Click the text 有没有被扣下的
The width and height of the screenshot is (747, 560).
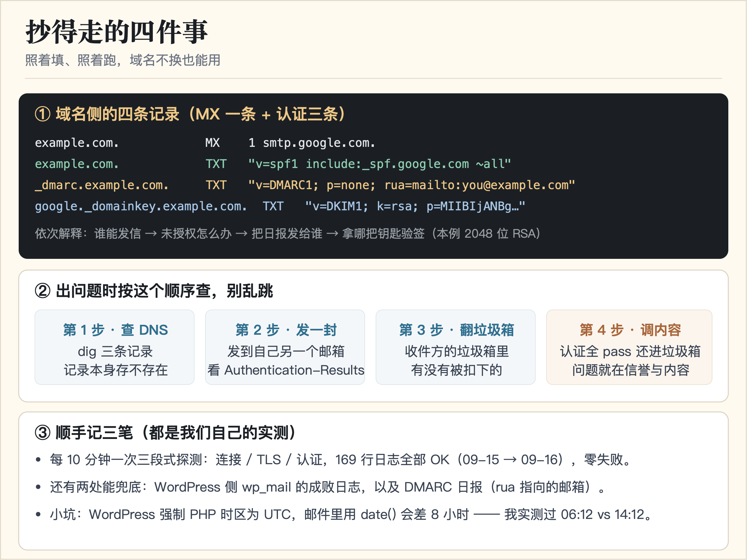pos(456,370)
